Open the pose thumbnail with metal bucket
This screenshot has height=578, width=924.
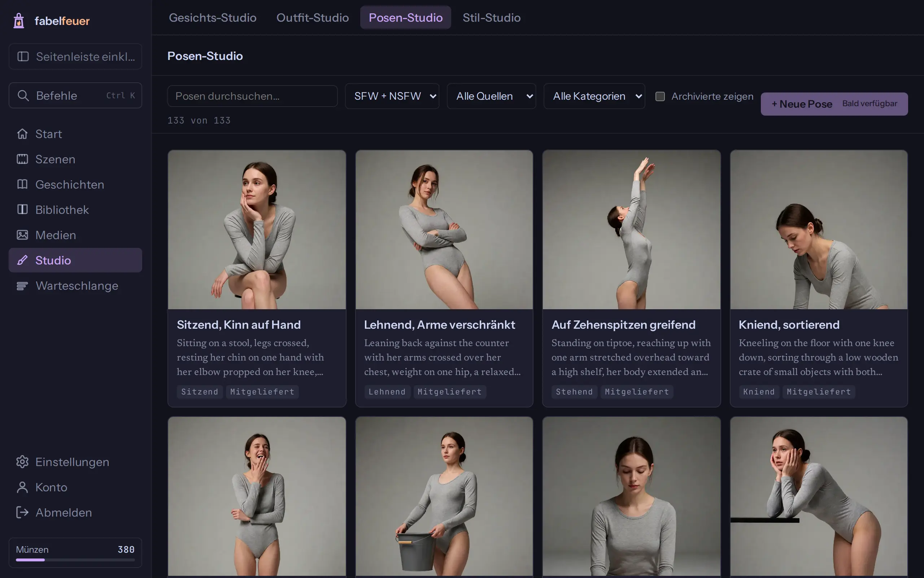pos(444,496)
